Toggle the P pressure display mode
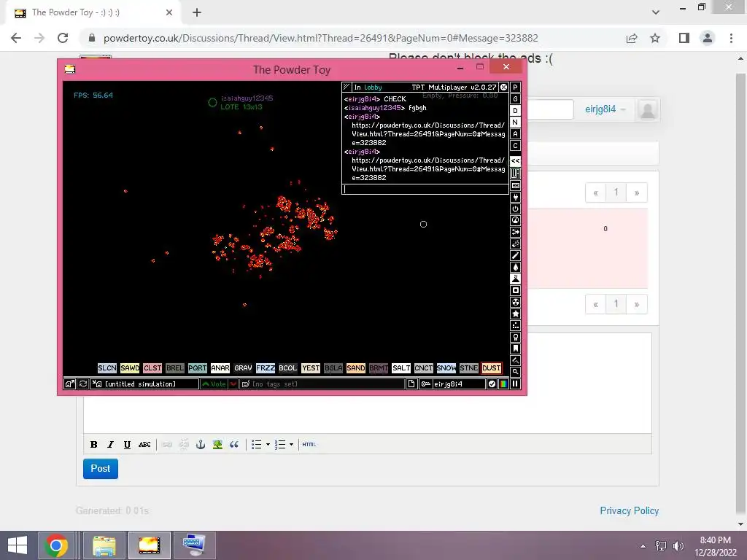This screenshot has width=747, height=560. (x=515, y=87)
